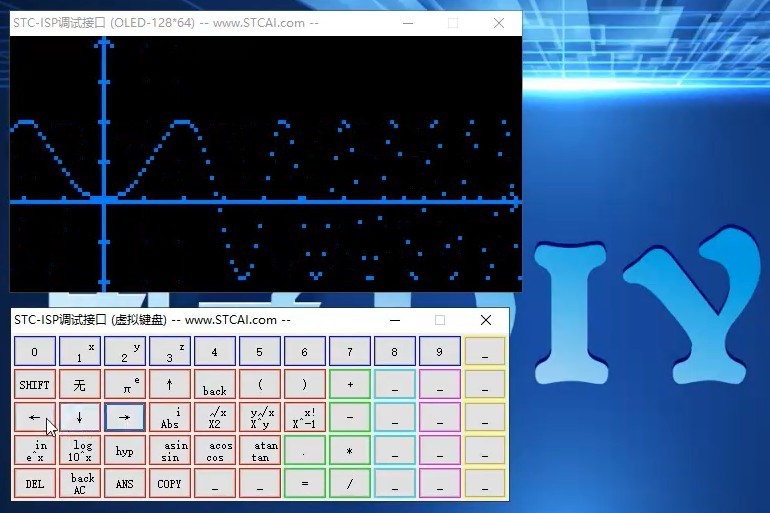Click the OLED-128*64 window title bar
Screen dimensions: 770x513
[266, 23]
